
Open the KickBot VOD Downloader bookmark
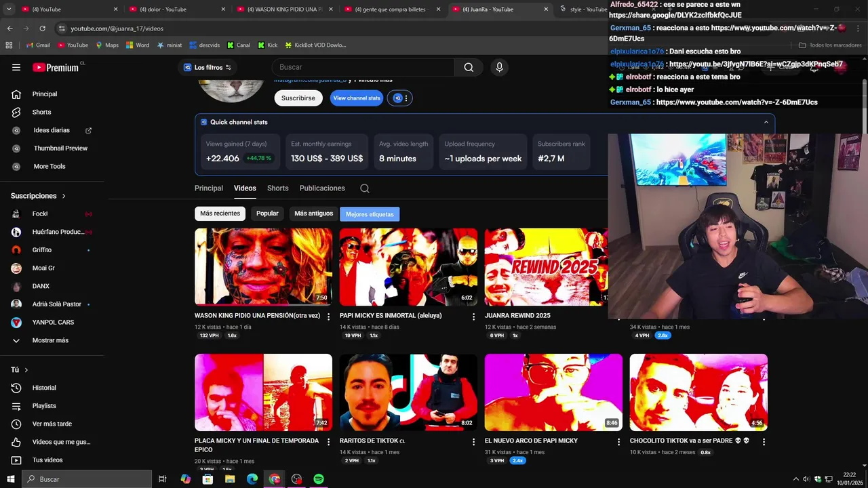coord(315,45)
